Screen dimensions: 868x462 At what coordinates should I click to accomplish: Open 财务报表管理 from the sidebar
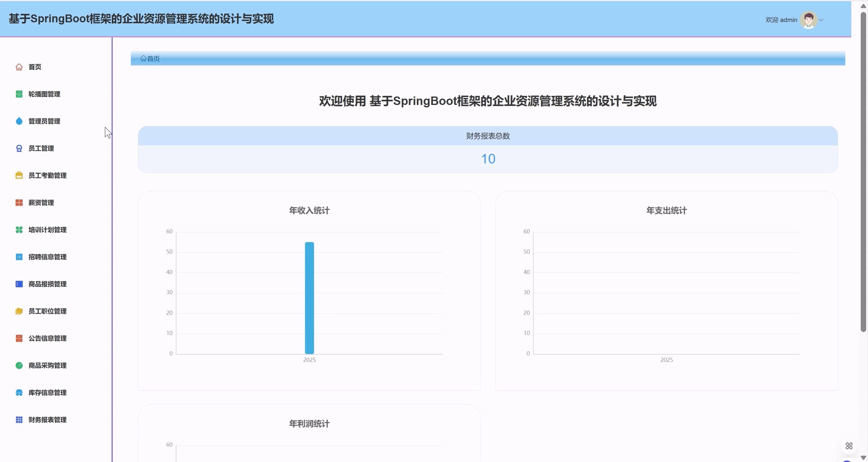coord(47,420)
